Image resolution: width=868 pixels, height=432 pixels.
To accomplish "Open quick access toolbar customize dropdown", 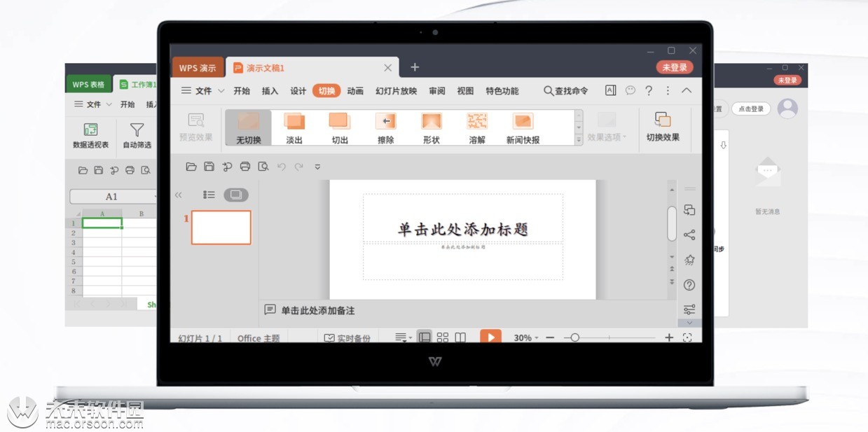I will pos(317,167).
